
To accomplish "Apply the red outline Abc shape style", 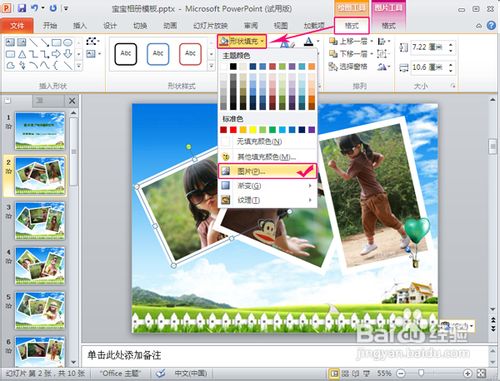I will [x=190, y=54].
